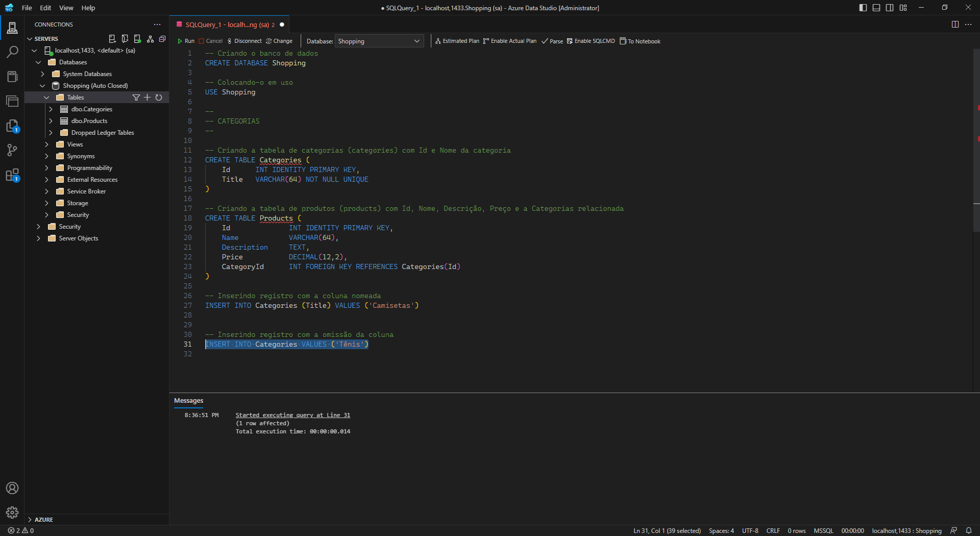Select the SQLQuery_1 editor tab
Image resolution: width=980 pixels, height=536 pixels.
tap(230, 25)
